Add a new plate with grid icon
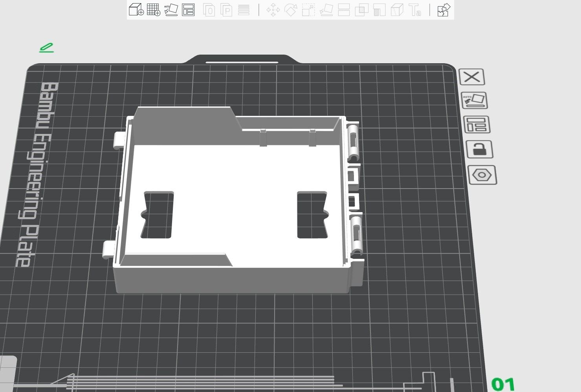 click(153, 9)
